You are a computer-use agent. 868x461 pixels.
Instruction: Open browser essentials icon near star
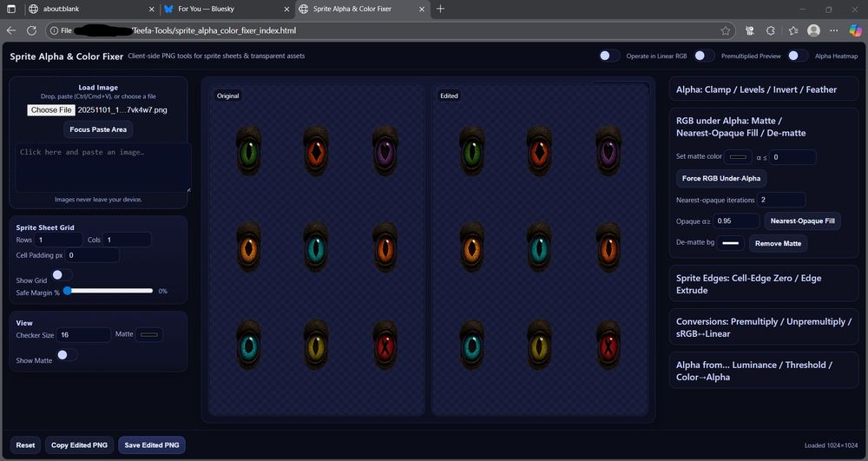[750, 31]
